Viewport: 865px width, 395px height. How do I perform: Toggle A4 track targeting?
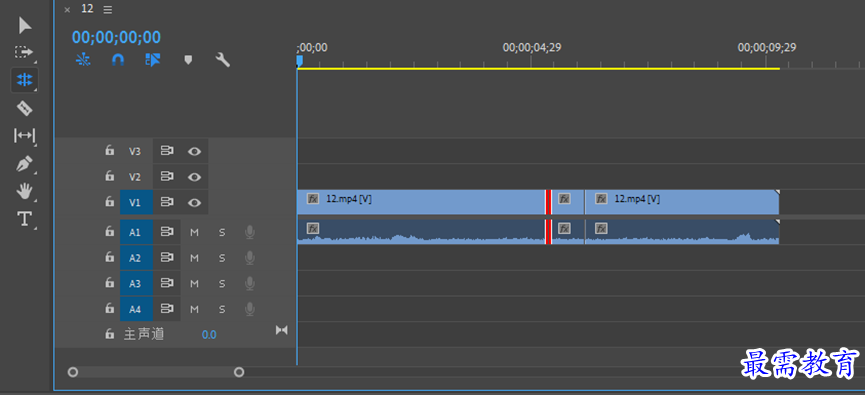pyautogui.click(x=136, y=309)
